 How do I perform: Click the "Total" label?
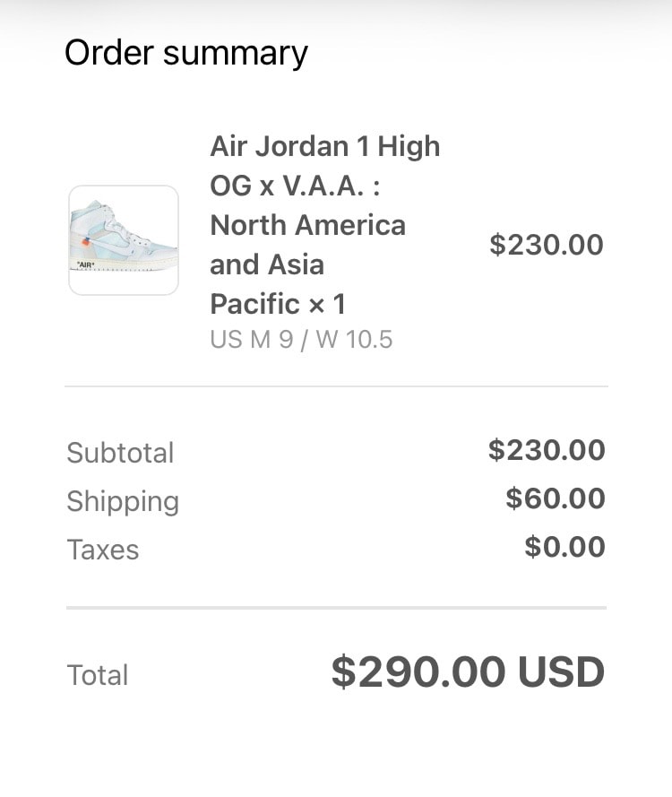[x=98, y=675]
